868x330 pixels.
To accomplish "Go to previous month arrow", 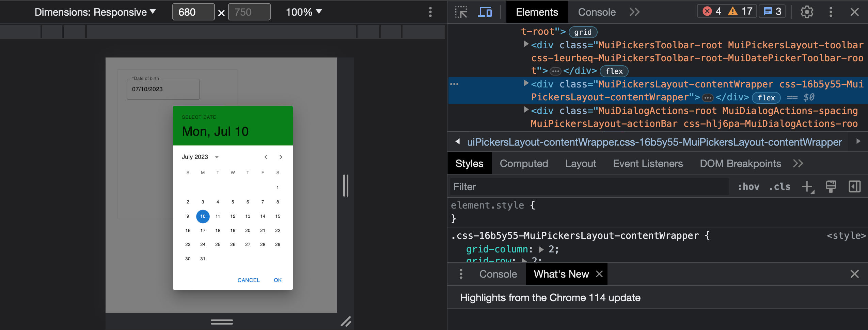I will point(266,157).
